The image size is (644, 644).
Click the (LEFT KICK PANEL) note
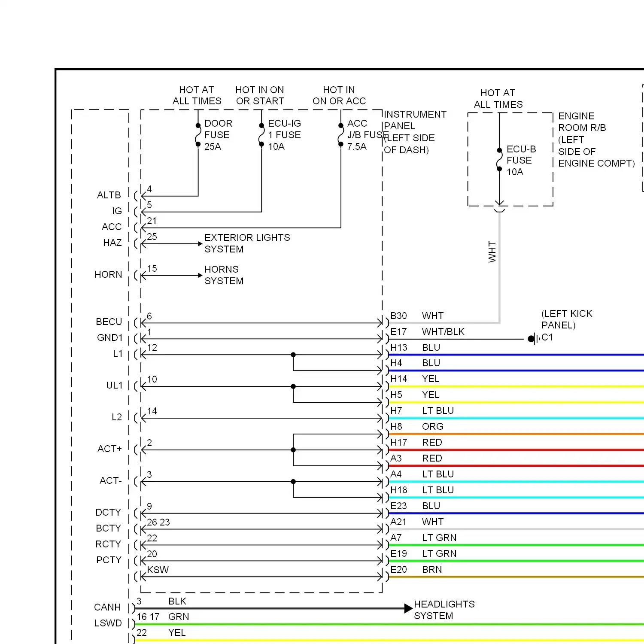[x=567, y=319]
